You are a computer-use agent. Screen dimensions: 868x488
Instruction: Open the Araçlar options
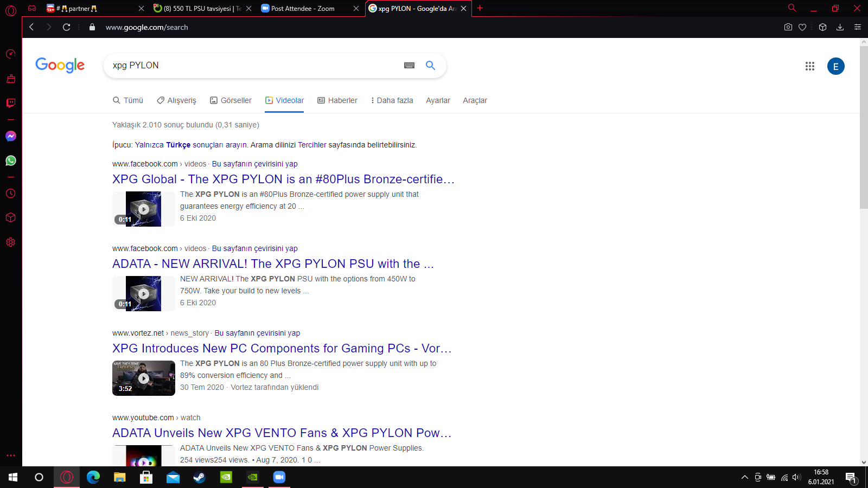coord(475,100)
